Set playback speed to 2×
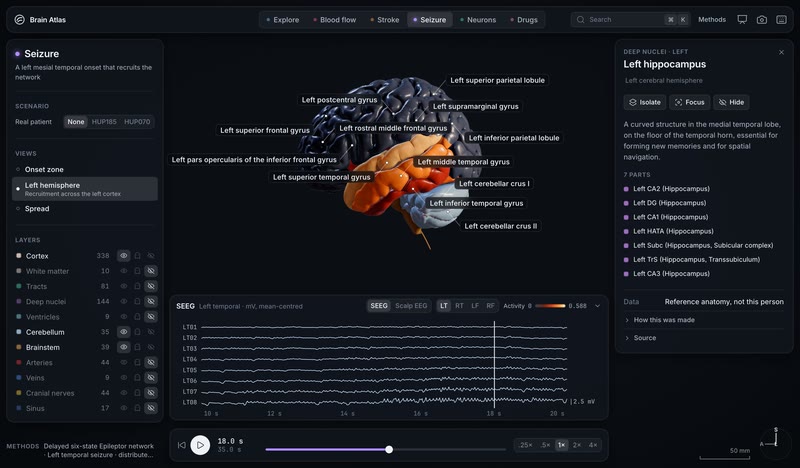 (x=577, y=445)
